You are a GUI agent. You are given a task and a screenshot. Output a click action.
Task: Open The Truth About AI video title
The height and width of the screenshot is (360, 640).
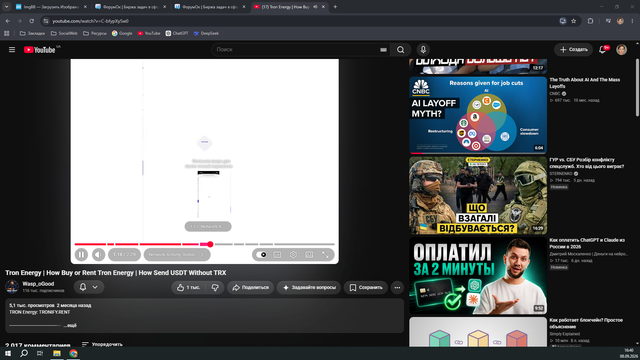point(584,83)
